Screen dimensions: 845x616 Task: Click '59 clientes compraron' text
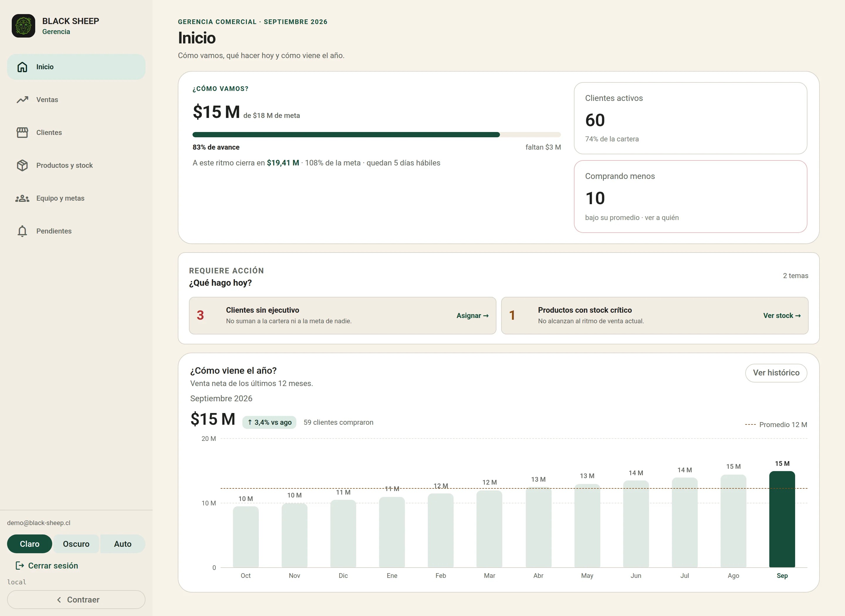338,422
